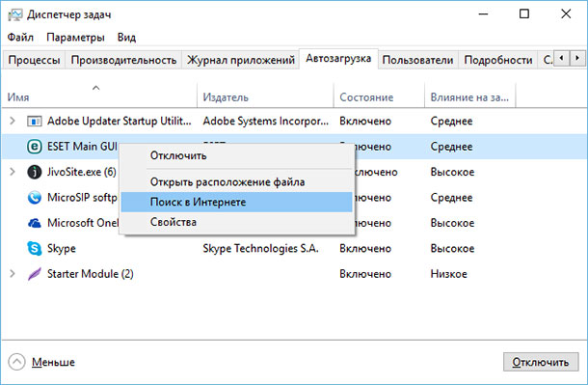Click the ESET Main GUI icon
The image size is (588, 385).
[34, 147]
